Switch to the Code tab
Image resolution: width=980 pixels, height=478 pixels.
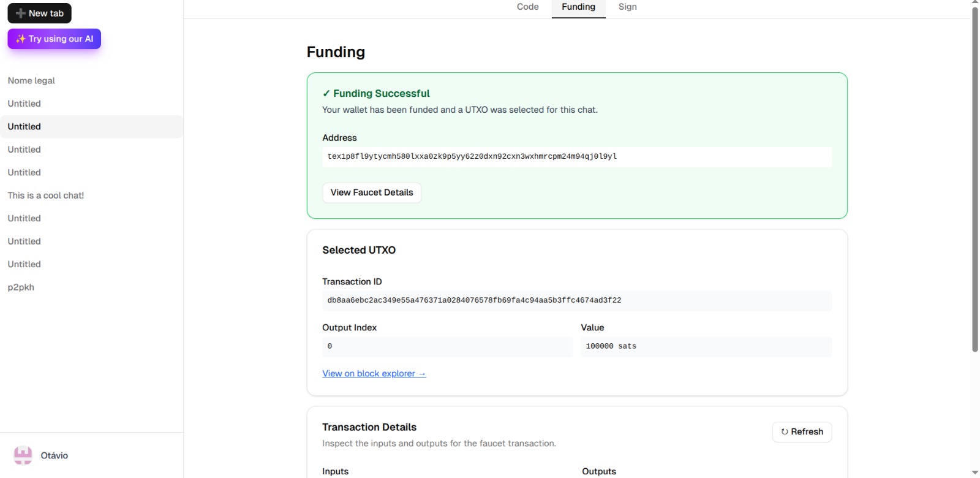click(527, 7)
